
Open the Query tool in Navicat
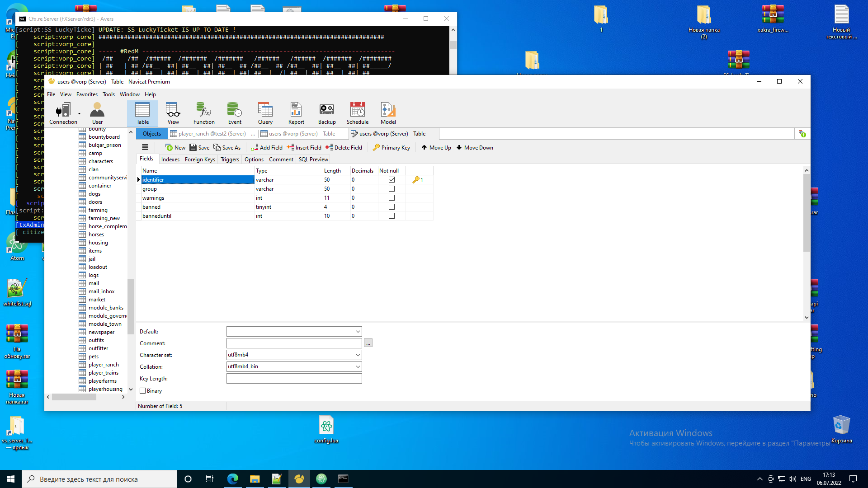coord(265,113)
